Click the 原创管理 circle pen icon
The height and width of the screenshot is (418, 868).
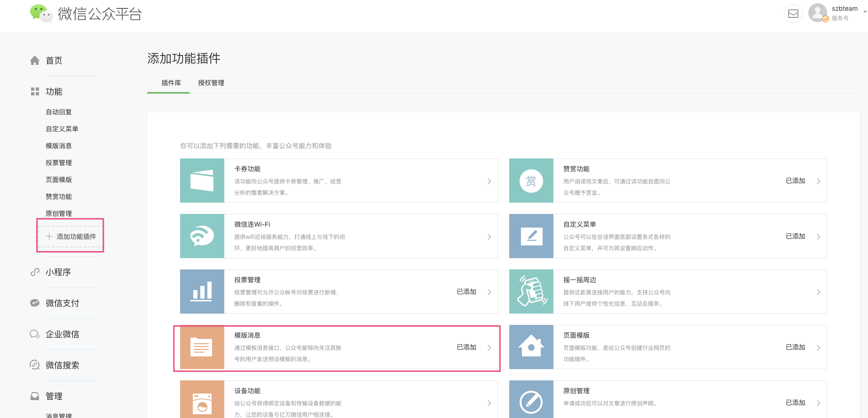point(531,400)
